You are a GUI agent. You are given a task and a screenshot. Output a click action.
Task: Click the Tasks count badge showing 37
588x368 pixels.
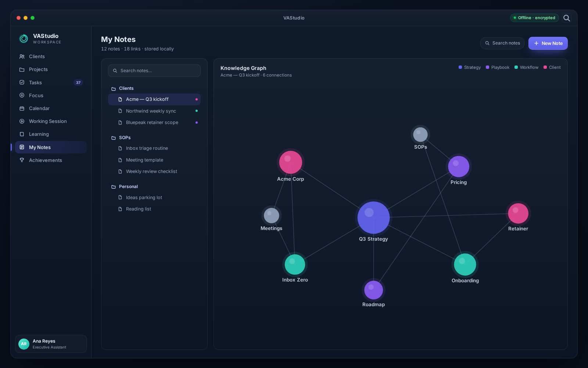click(x=78, y=82)
